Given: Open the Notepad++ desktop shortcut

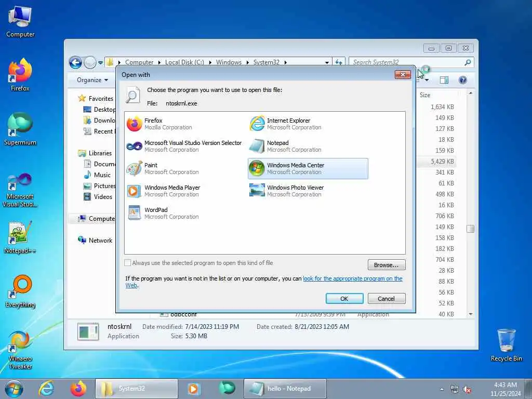Looking at the screenshot, I should coord(20,237).
